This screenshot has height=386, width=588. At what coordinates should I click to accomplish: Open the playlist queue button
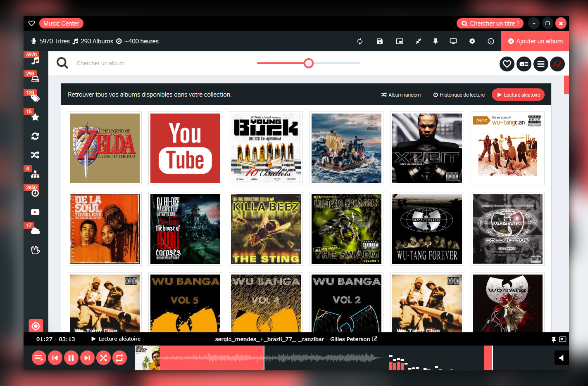pos(39,358)
